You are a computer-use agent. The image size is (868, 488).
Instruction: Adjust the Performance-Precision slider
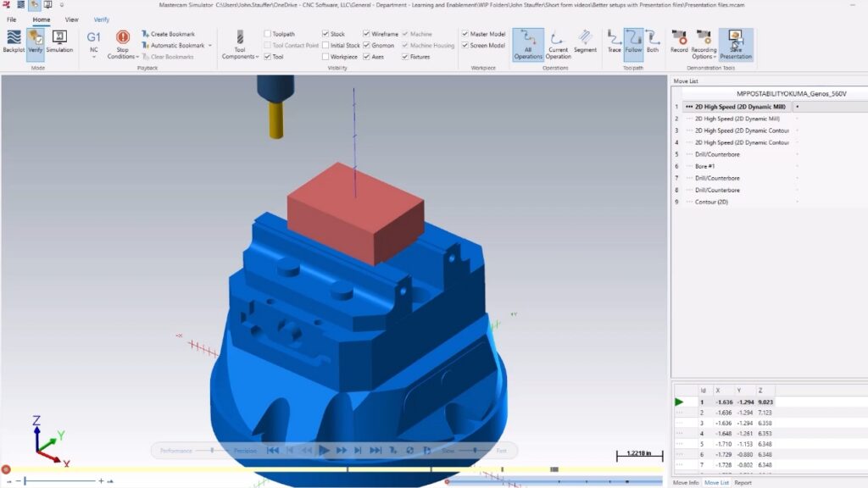[212, 451]
